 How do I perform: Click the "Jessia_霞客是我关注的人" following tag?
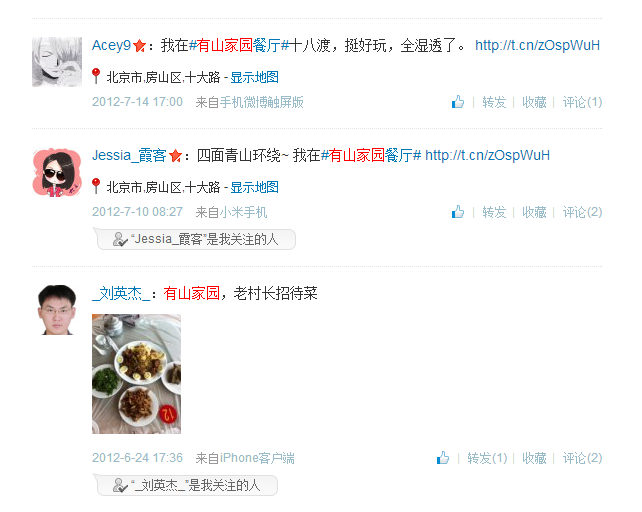[196, 239]
